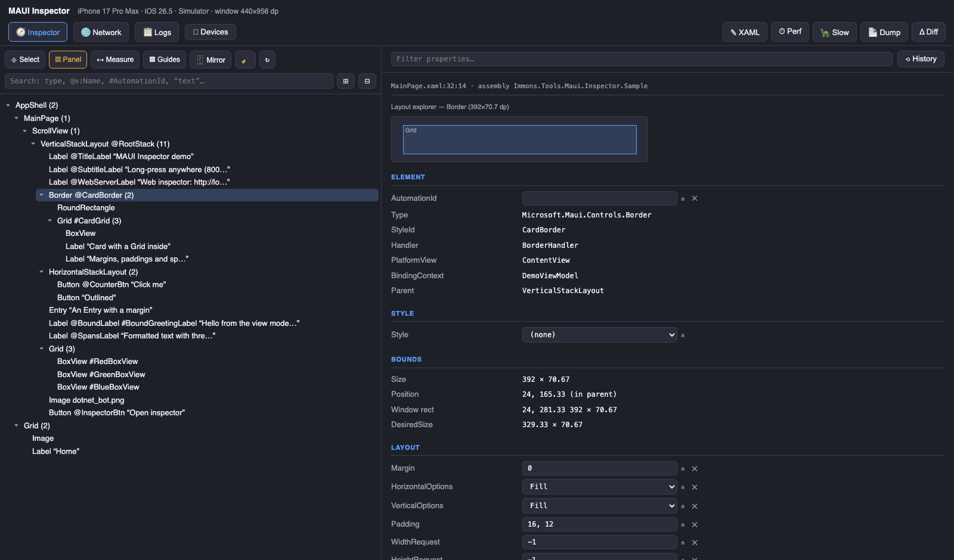Screen dimensions: 954x560
Task: Select Image dotnet_bot.png in the tree
Action: point(86,400)
